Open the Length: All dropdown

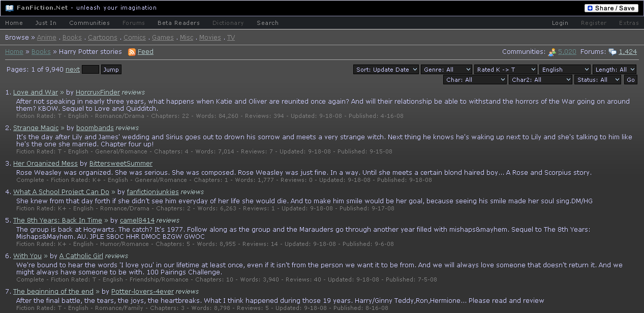[x=615, y=70]
